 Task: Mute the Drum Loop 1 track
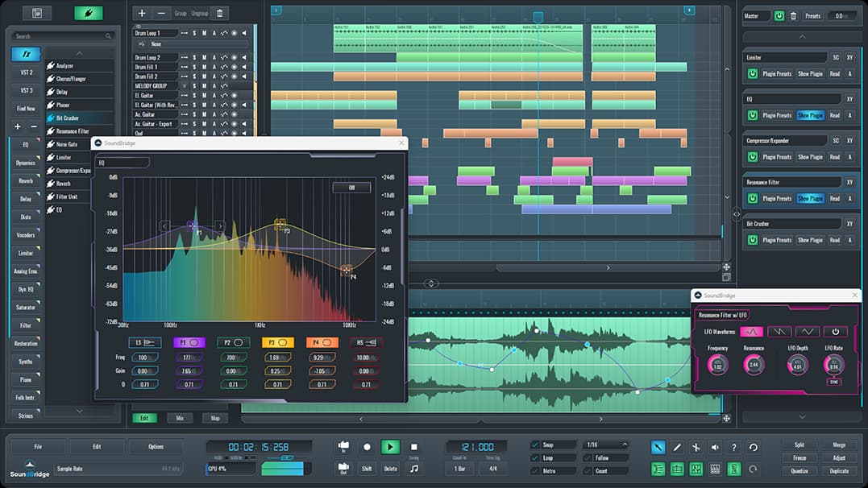point(204,33)
